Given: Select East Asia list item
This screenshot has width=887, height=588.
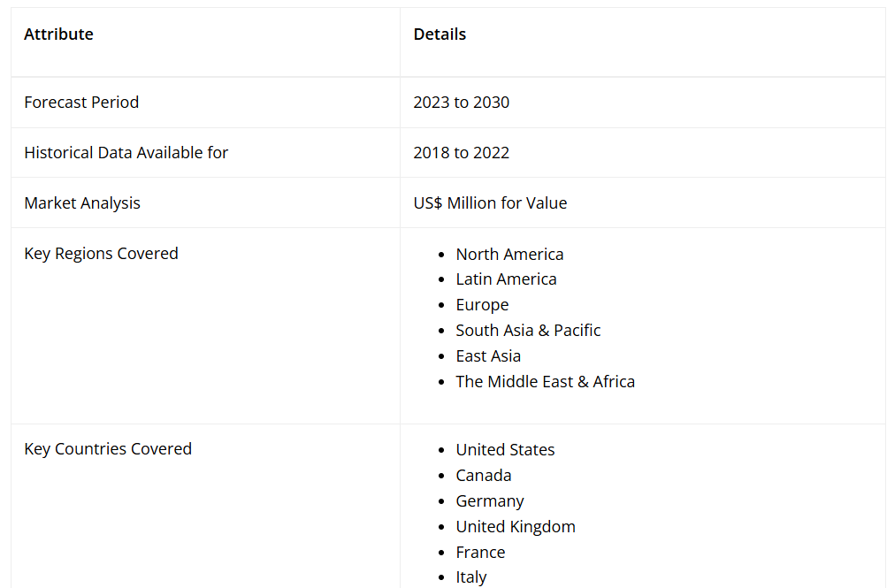Looking at the screenshot, I should 488,356.
